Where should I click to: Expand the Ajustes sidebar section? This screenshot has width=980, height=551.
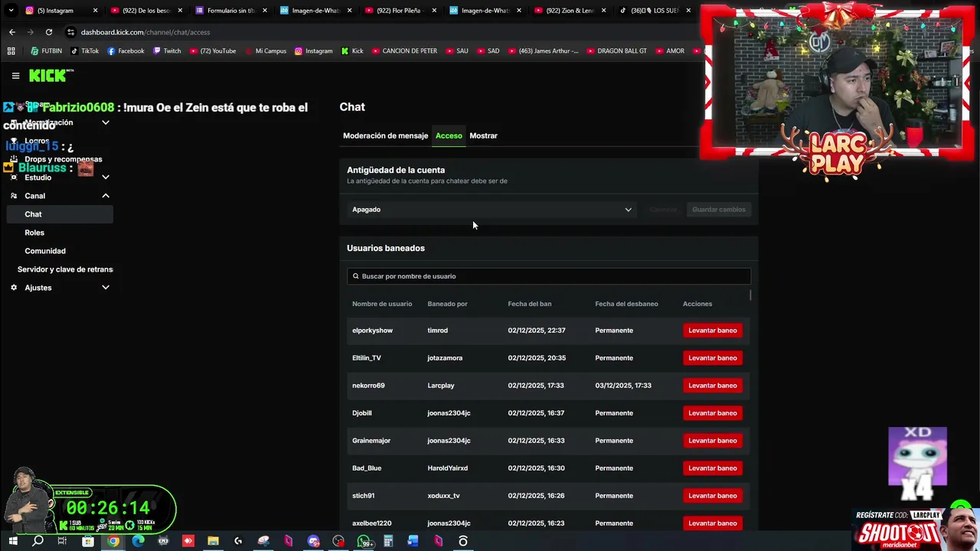106,288
